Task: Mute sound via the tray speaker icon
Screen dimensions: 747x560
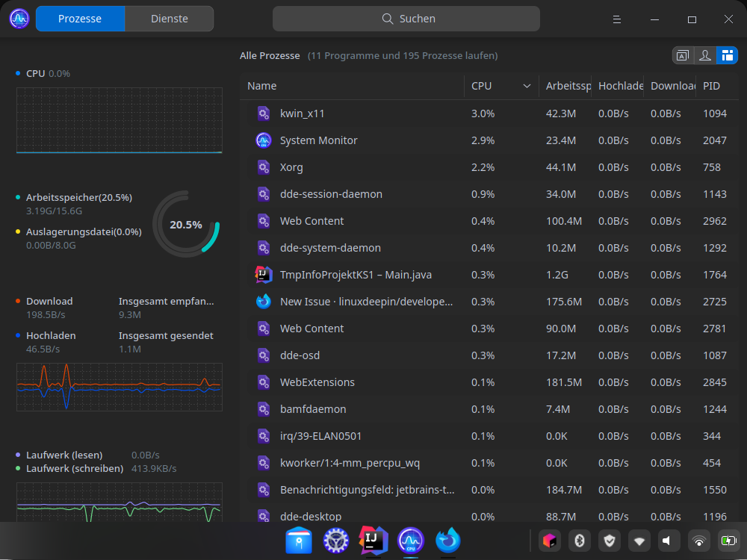Action: coord(669,540)
